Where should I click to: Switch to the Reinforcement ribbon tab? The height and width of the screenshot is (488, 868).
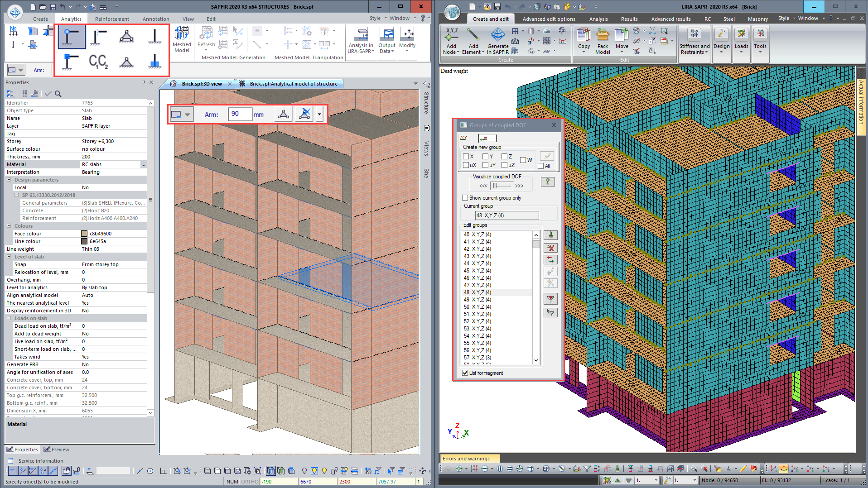click(112, 19)
